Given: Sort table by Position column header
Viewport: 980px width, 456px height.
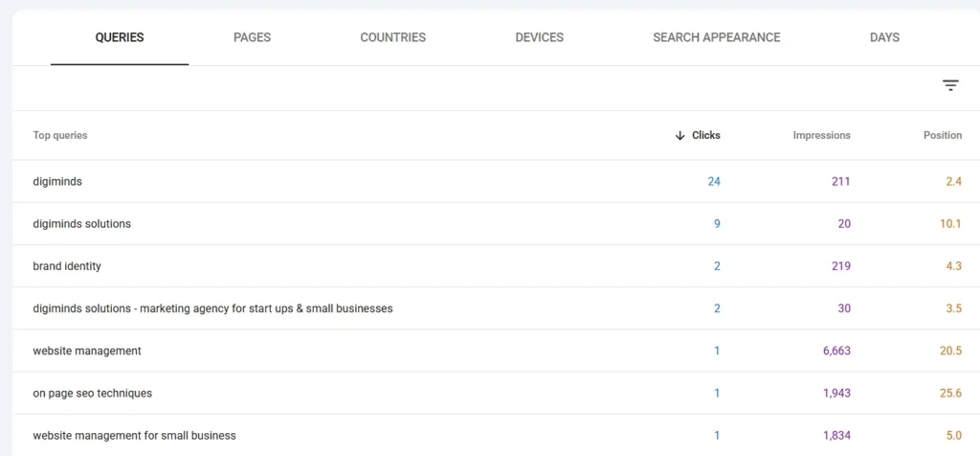Looking at the screenshot, I should 943,135.
